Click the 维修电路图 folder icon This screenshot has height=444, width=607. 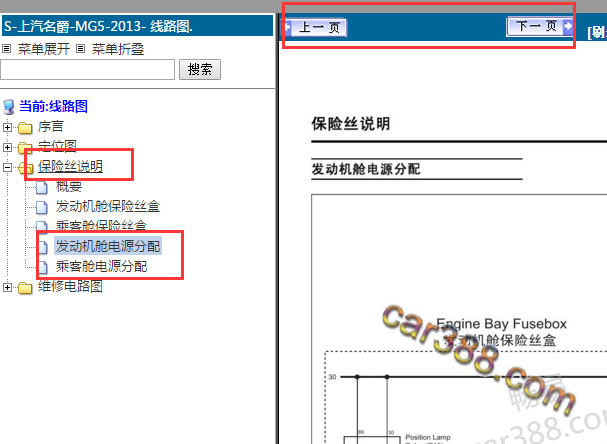click(25, 288)
